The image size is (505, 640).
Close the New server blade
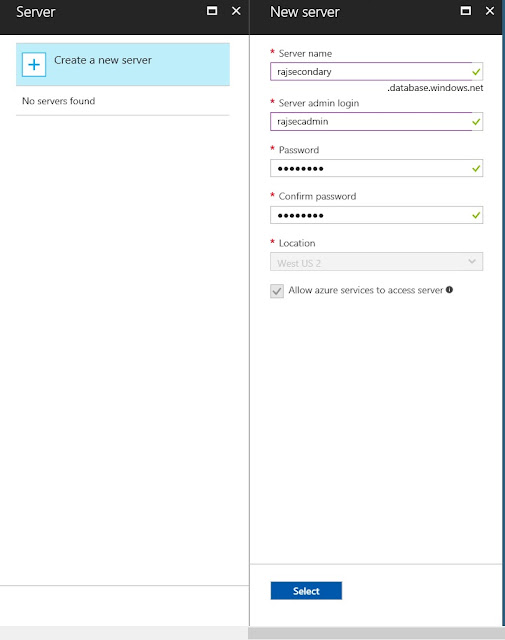489,11
